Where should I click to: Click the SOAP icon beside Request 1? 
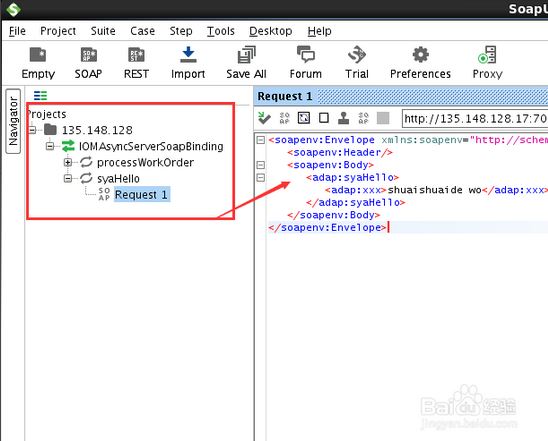(x=104, y=194)
